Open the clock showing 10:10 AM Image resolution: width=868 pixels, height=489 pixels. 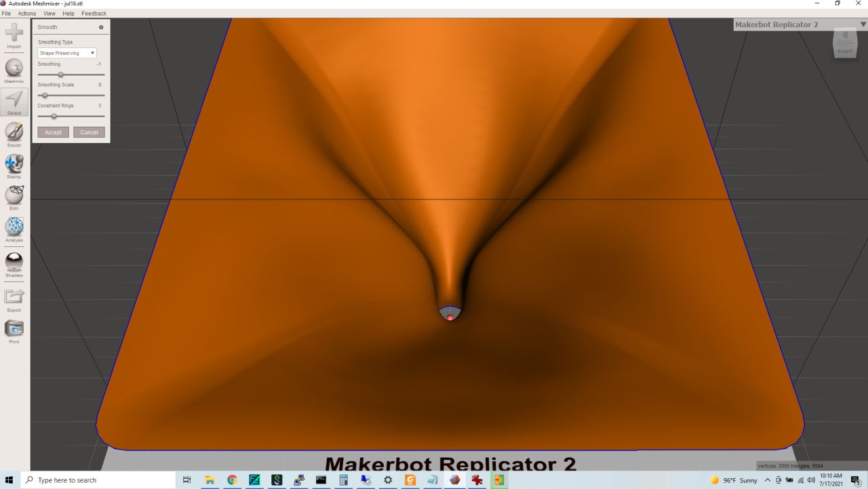pos(831,480)
